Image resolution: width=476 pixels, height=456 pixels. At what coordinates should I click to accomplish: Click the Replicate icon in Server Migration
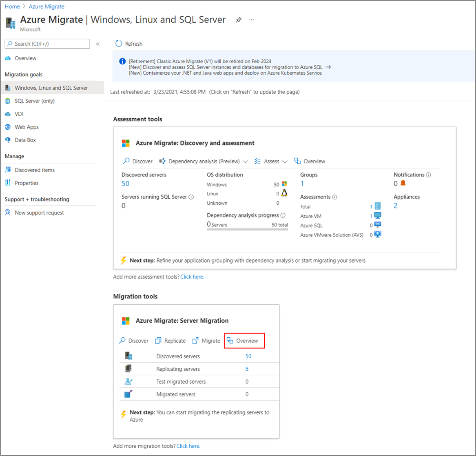tap(159, 341)
